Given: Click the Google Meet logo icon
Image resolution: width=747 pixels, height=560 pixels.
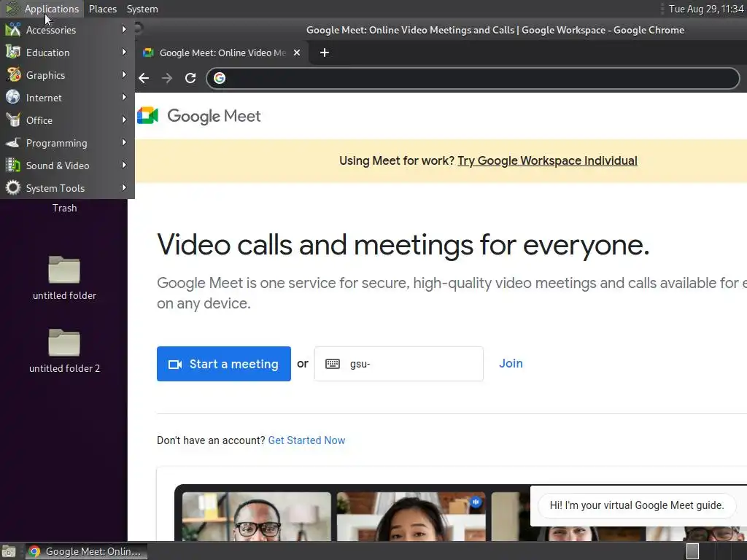Looking at the screenshot, I should click(147, 116).
